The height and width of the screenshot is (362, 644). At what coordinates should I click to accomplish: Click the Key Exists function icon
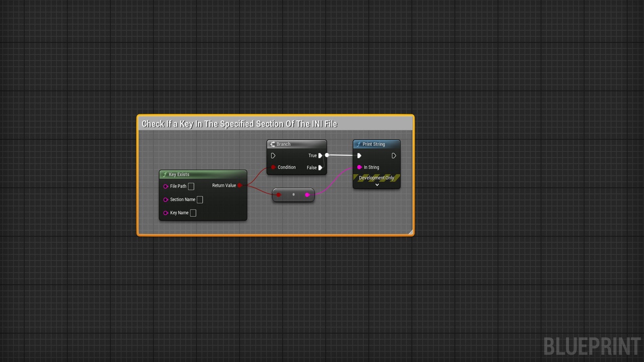point(165,174)
